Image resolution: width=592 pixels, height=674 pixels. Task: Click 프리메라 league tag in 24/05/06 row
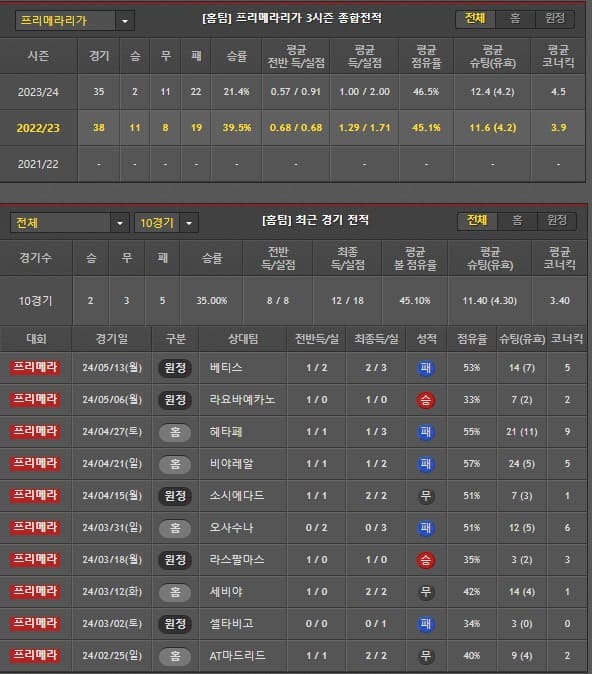[x=35, y=399]
